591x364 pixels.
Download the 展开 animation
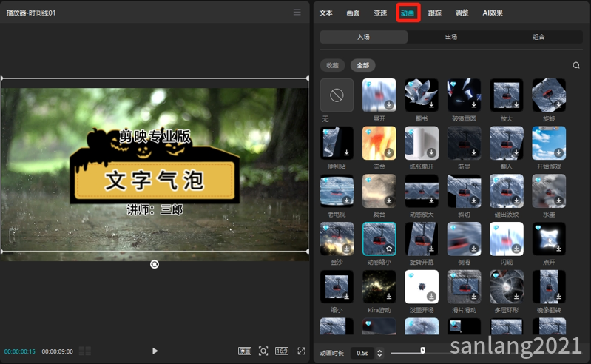389,105
